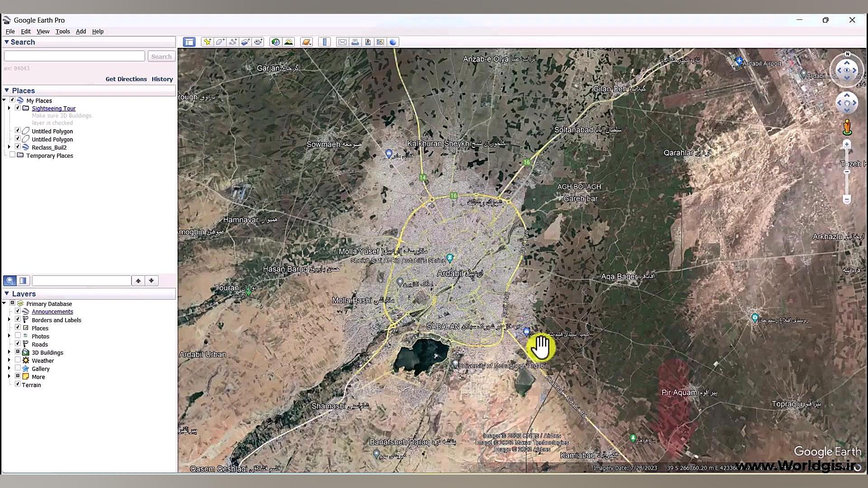
Task: Click the blue Earth globe icon
Action: coord(393,42)
